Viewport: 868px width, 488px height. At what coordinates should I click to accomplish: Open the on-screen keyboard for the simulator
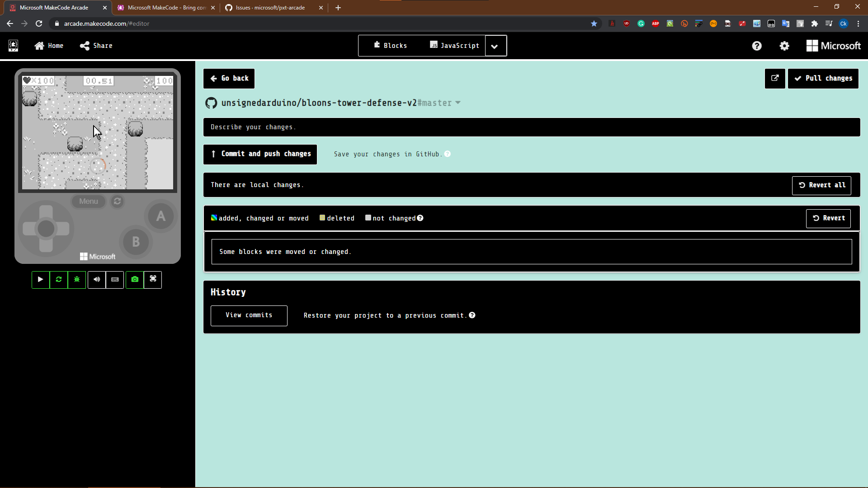114,280
